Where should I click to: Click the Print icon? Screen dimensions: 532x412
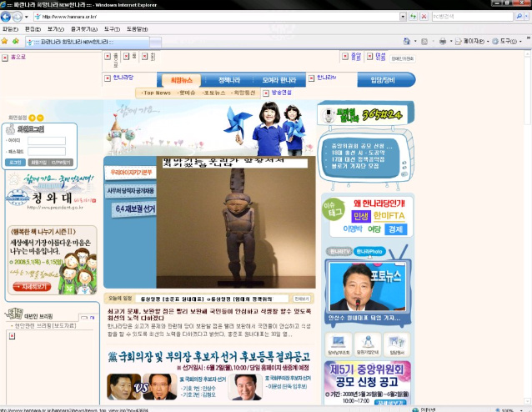tap(443, 42)
